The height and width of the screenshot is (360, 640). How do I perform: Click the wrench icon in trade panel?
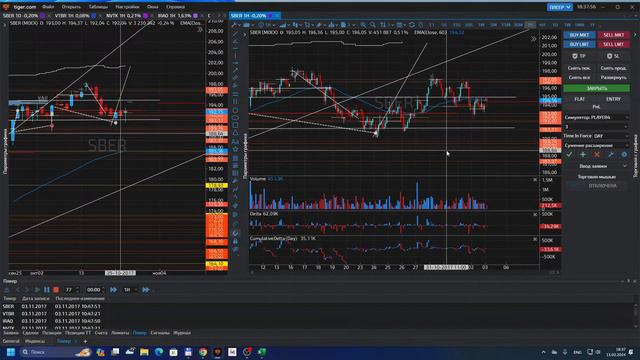coord(611,155)
